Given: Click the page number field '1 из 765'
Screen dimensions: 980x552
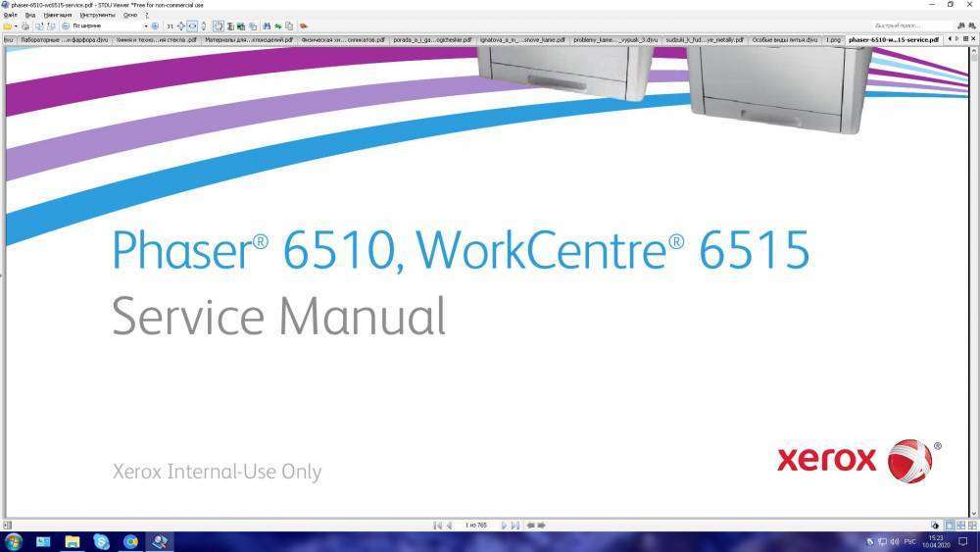Looking at the screenshot, I should pos(475,526).
